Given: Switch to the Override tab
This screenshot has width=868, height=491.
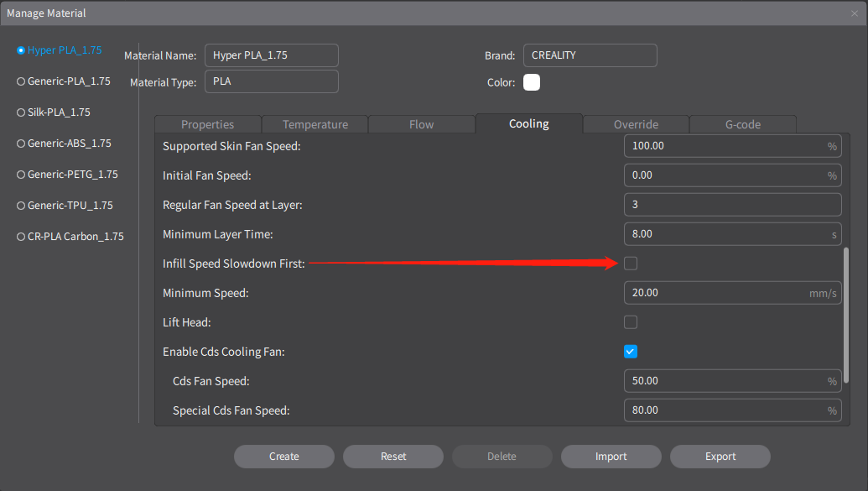Looking at the screenshot, I should 636,124.
